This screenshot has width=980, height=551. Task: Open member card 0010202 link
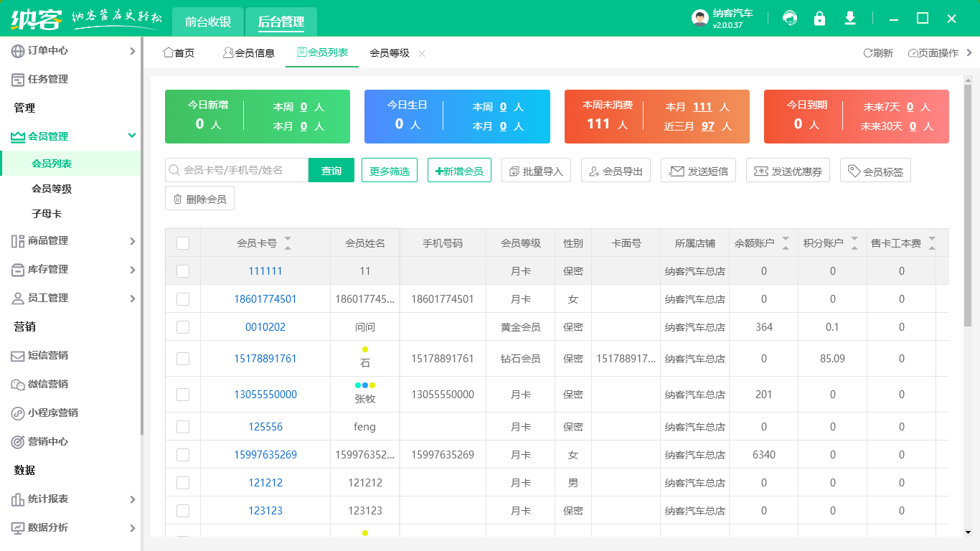(266, 326)
